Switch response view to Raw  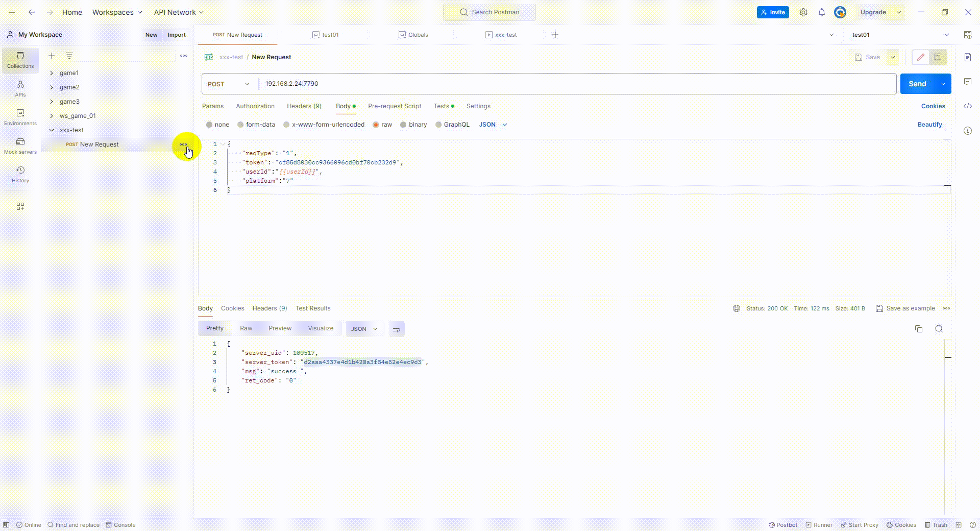coord(246,328)
